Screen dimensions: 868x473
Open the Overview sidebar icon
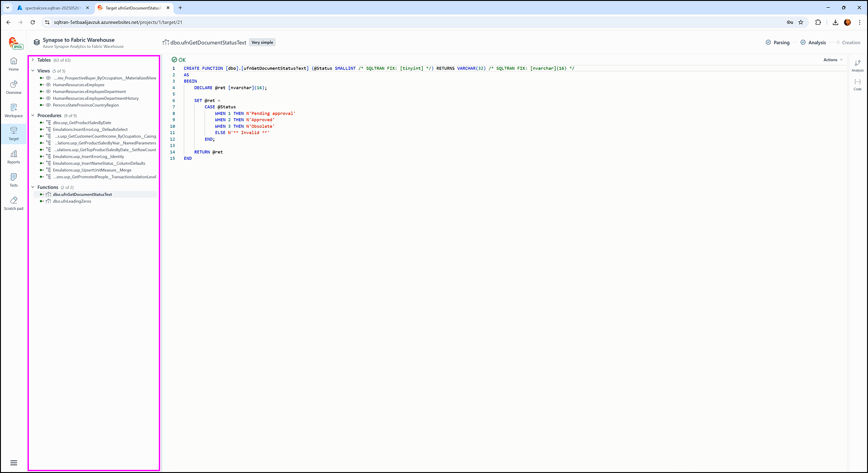point(14,87)
